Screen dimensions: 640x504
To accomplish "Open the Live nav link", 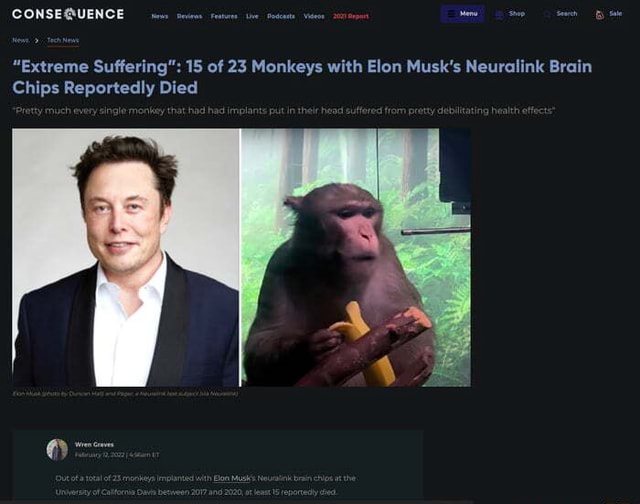I will (x=252, y=16).
